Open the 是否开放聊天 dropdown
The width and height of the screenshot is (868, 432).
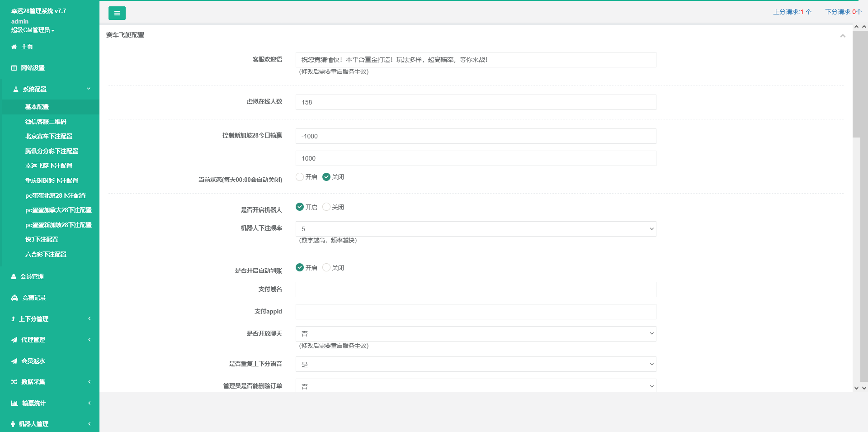(x=476, y=334)
